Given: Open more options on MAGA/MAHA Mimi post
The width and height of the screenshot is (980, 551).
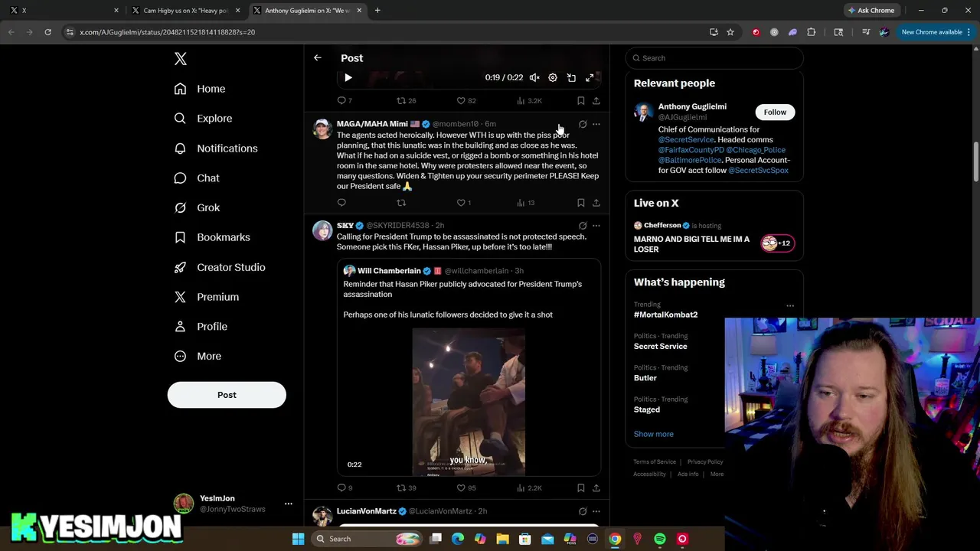Looking at the screenshot, I should click(596, 124).
